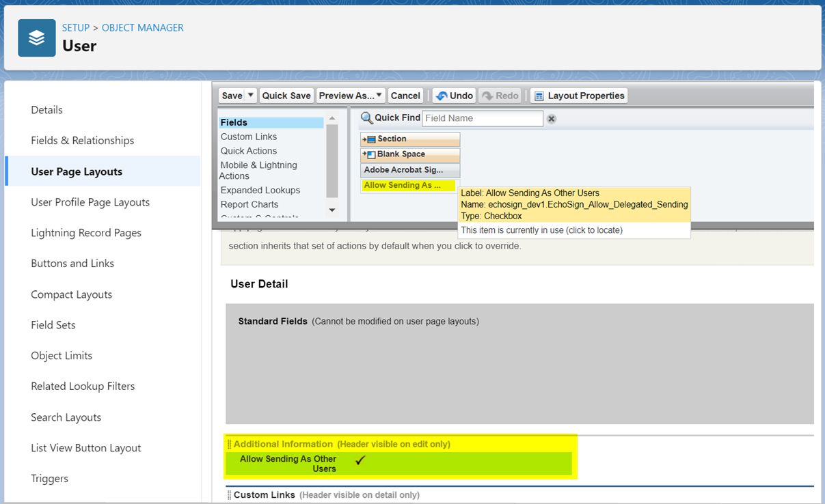This screenshot has height=504, width=825.
Task: Open the Save dropdown arrow
Action: pyautogui.click(x=251, y=96)
